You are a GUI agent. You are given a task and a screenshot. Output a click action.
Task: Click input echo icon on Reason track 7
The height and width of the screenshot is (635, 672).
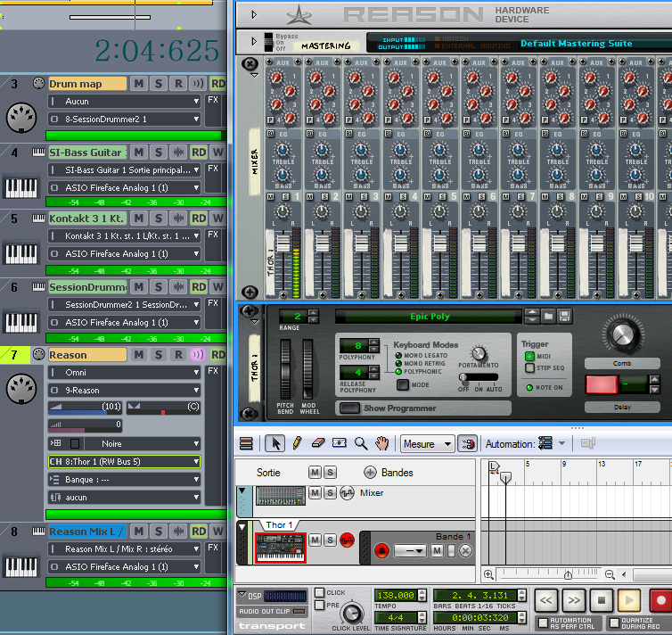pyautogui.click(x=198, y=355)
